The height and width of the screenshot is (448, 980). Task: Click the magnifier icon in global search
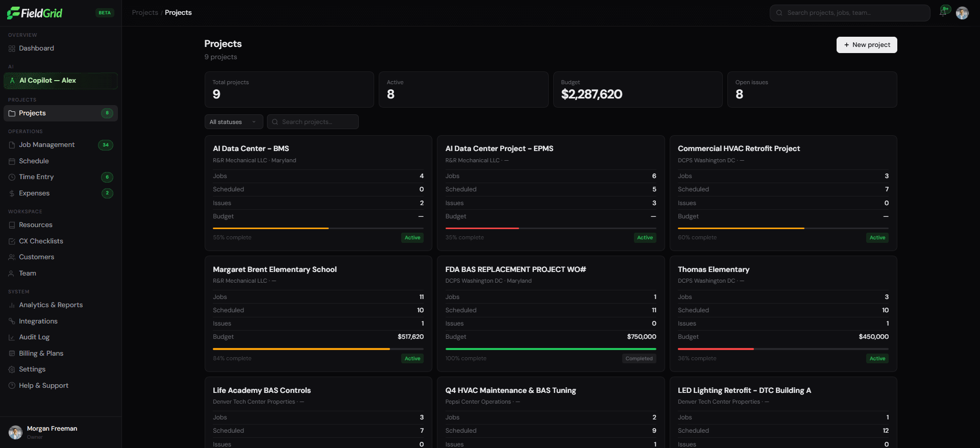[779, 13]
